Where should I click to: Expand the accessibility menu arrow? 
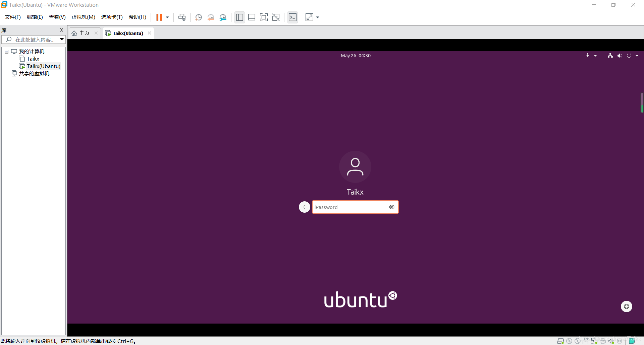coord(595,56)
